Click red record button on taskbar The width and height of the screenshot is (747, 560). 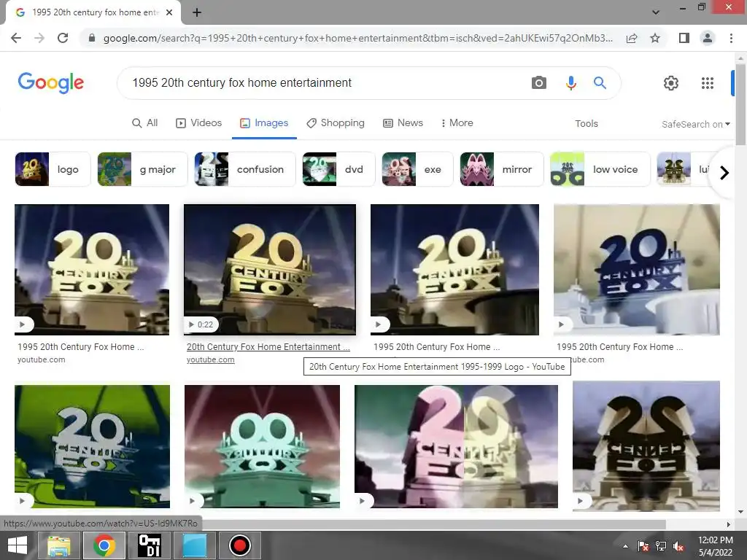click(239, 545)
